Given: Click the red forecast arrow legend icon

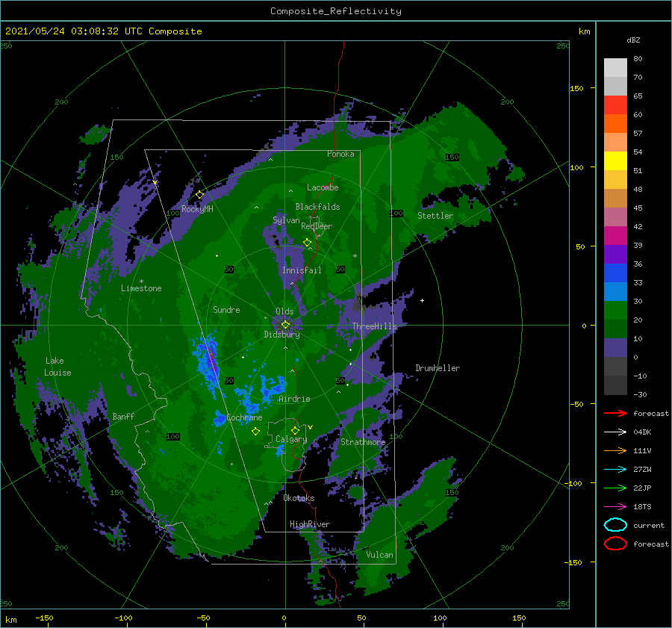Looking at the screenshot, I should (615, 413).
